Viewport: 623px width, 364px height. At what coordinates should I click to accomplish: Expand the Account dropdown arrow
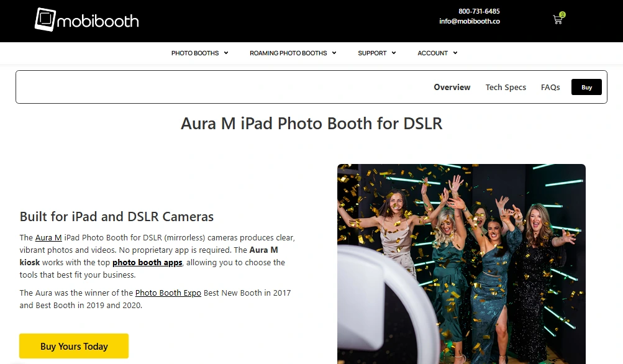[455, 53]
